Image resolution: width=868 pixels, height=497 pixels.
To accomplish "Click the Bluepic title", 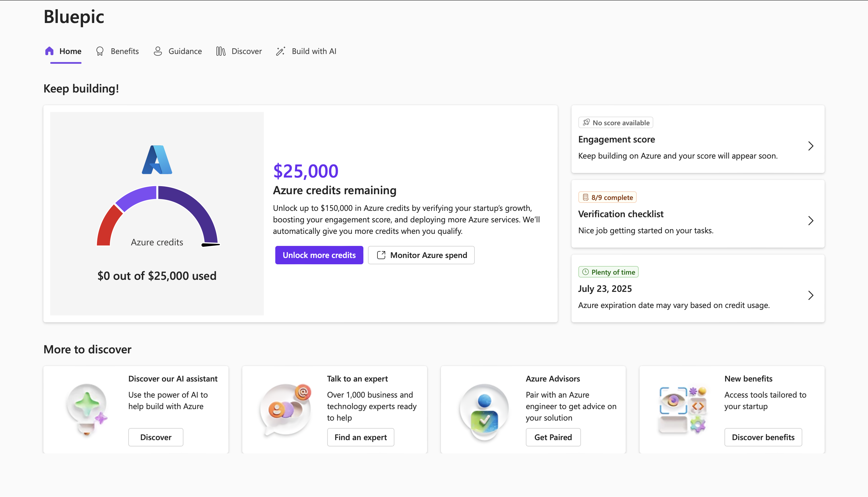I will 74,17.
